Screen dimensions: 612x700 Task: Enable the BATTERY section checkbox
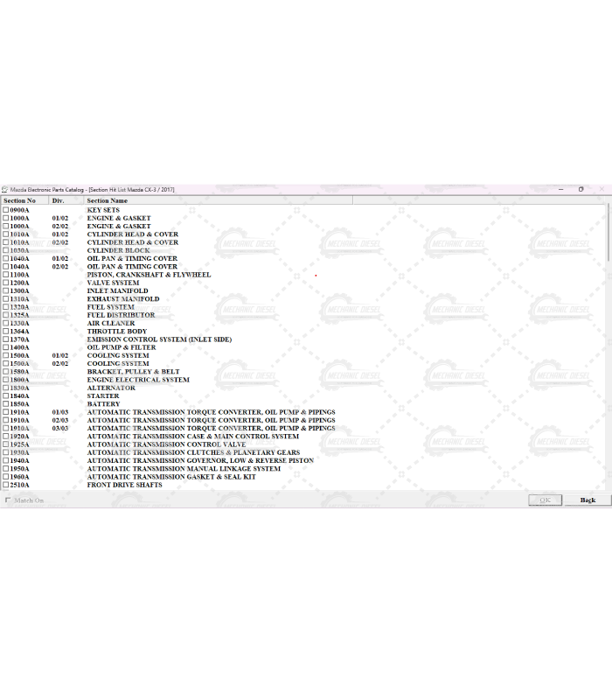click(x=6, y=404)
